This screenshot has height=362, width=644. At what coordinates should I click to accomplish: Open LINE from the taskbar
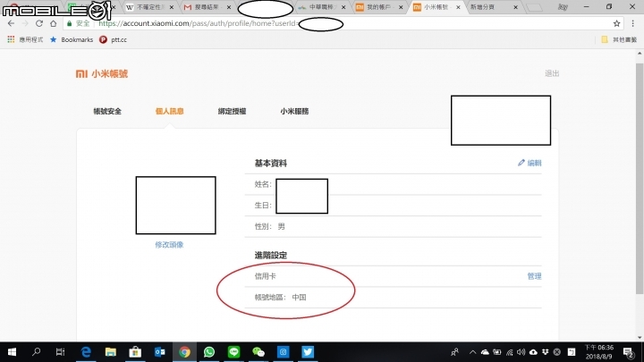pyautogui.click(x=233, y=352)
